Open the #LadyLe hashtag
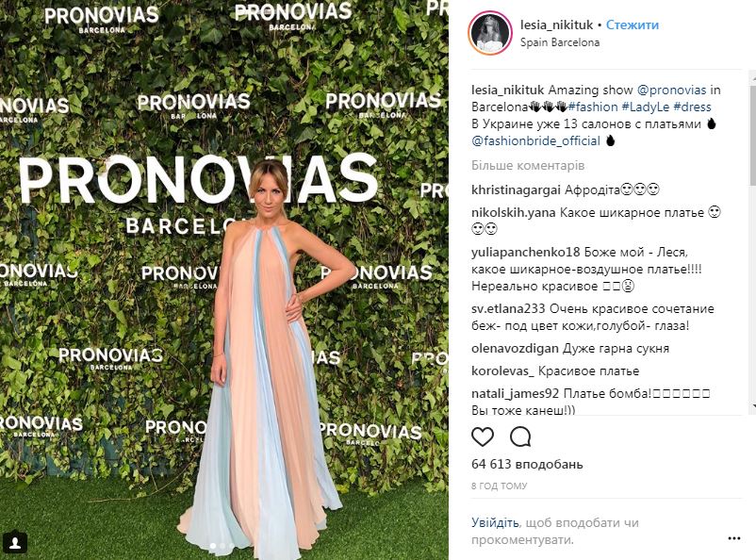 (646, 107)
